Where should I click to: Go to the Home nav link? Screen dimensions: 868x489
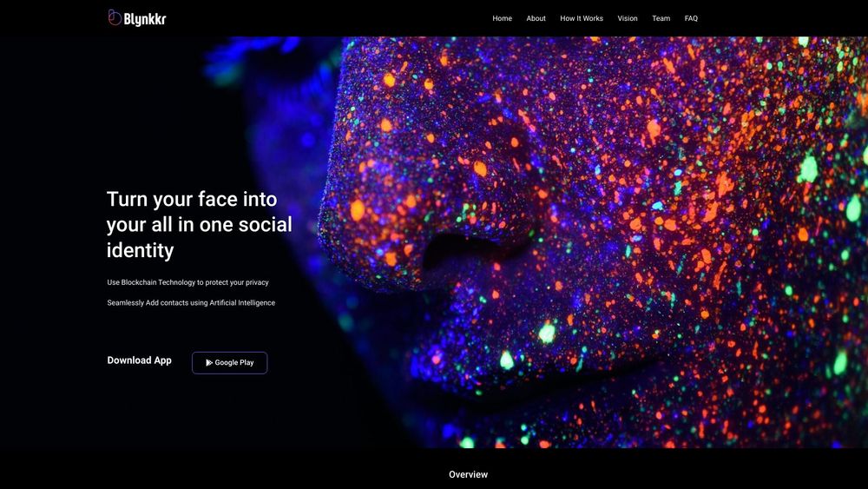pos(502,18)
